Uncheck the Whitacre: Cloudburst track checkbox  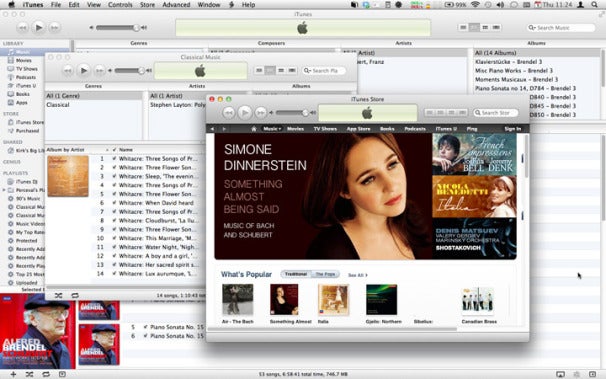point(114,221)
